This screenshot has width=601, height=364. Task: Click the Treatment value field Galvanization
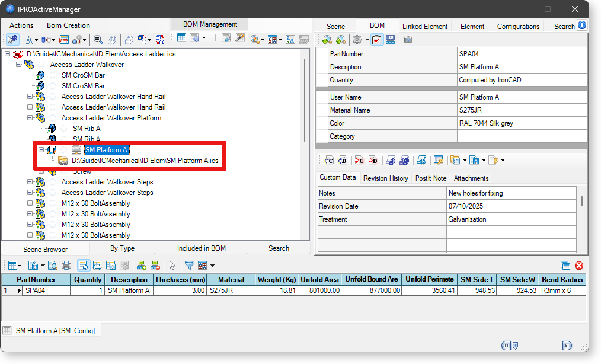coord(511,219)
